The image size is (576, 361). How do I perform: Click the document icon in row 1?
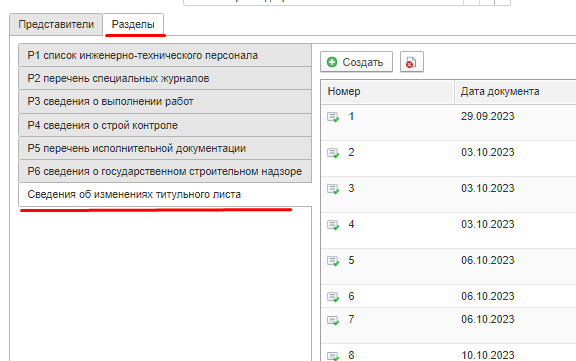pyautogui.click(x=333, y=117)
